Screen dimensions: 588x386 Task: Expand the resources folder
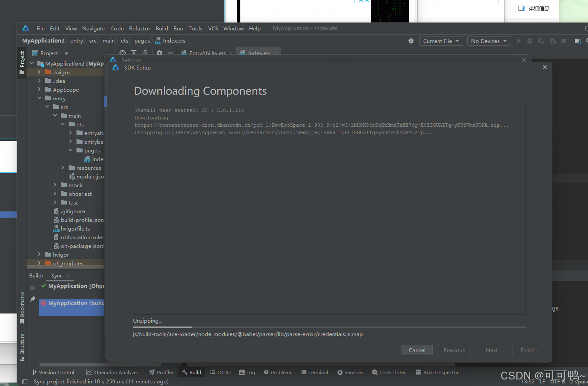63,168
